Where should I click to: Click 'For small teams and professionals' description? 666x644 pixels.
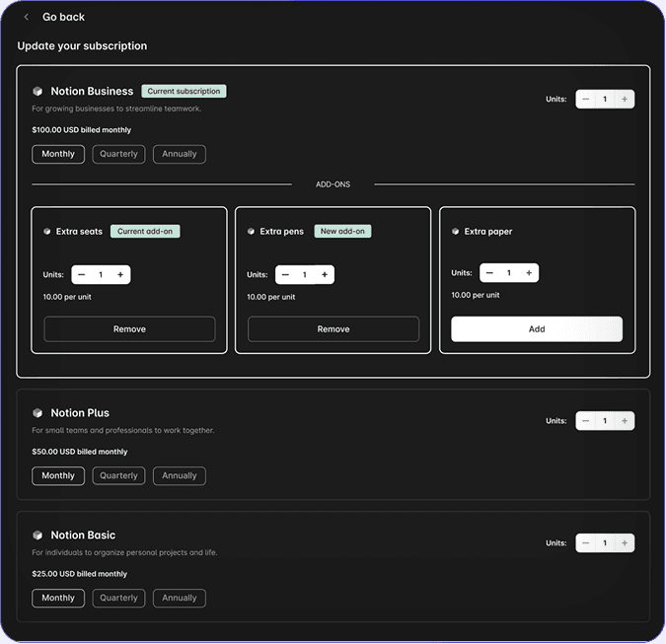click(123, 430)
